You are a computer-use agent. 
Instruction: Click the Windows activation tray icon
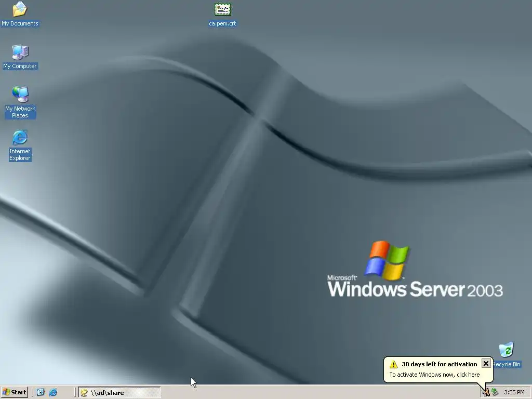coord(486,393)
